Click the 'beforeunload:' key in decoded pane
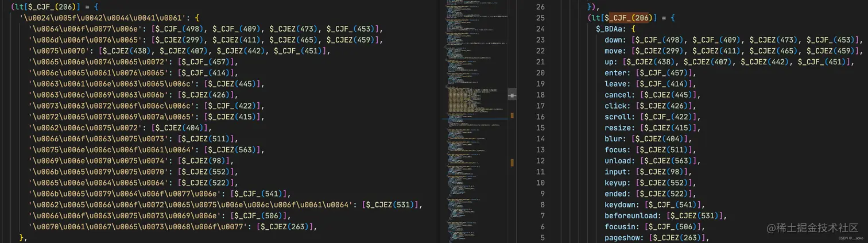Viewport: 868px width, 243px height. tap(633, 215)
